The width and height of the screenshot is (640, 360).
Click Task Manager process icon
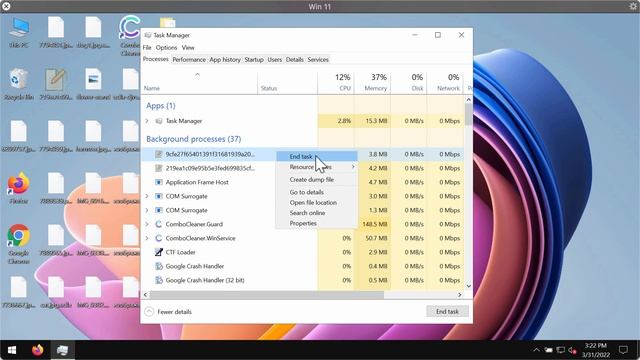point(159,121)
